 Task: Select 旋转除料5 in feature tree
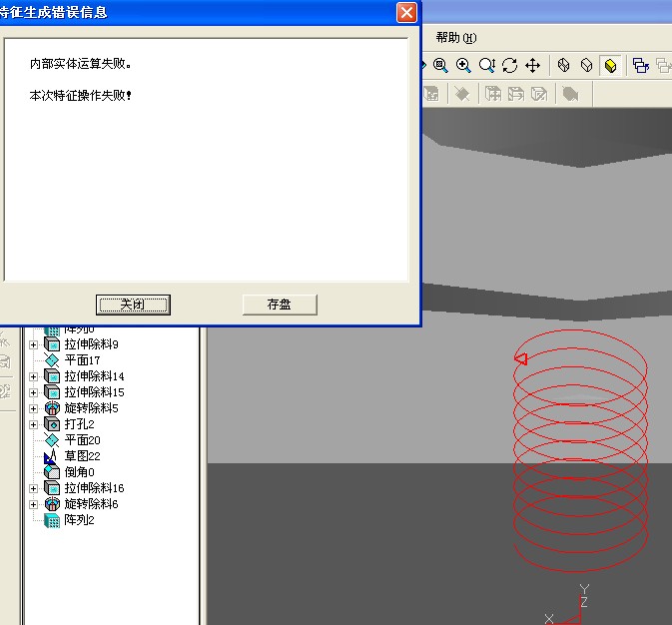pos(91,408)
